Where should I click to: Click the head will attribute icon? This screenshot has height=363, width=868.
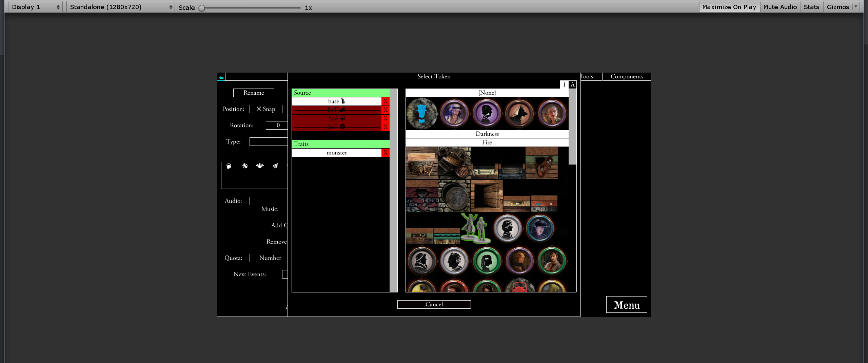[x=229, y=166]
